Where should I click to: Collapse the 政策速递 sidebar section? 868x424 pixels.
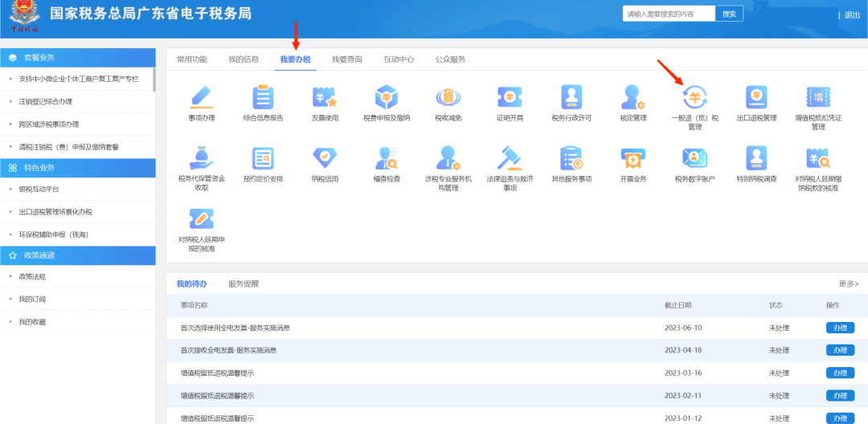click(x=77, y=255)
